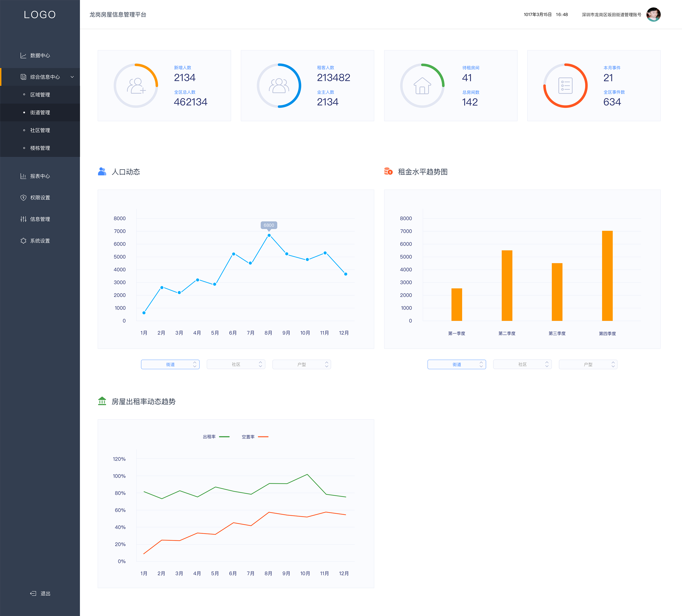Click the list icon in 本月事件 card
682x616 pixels.
[x=565, y=86]
